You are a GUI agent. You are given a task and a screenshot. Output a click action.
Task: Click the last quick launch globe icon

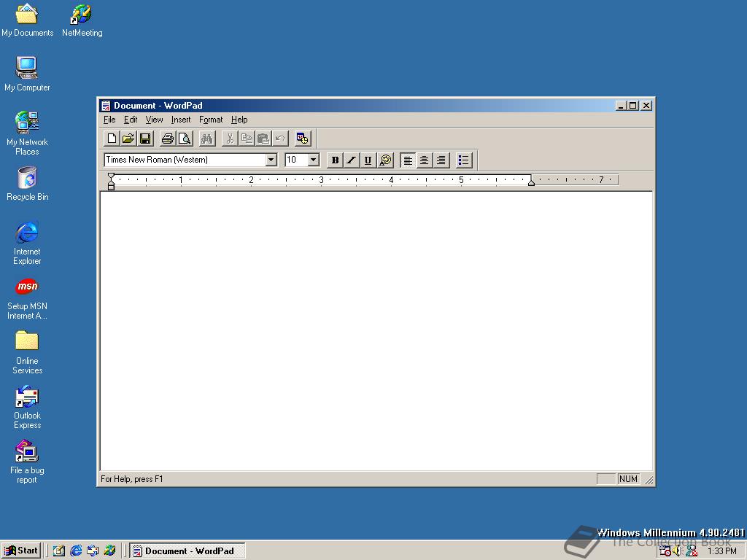click(109, 551)
